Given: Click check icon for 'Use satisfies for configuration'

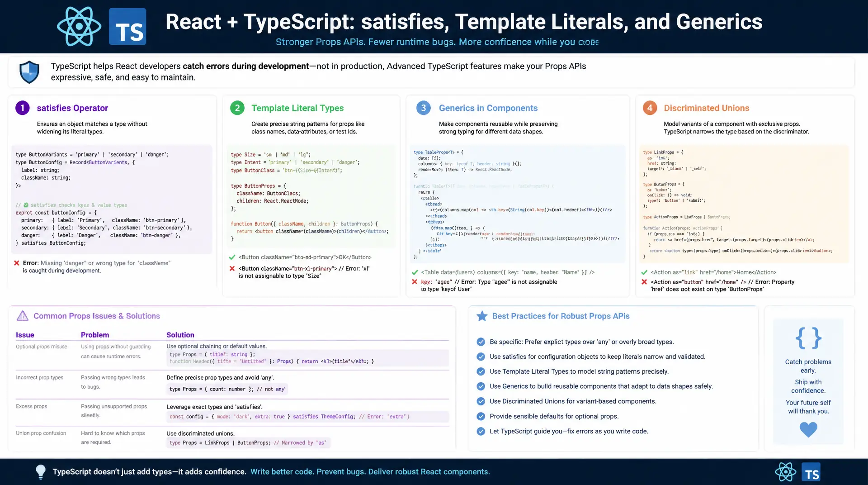Looking at the screenshot, I should point(481,357).
